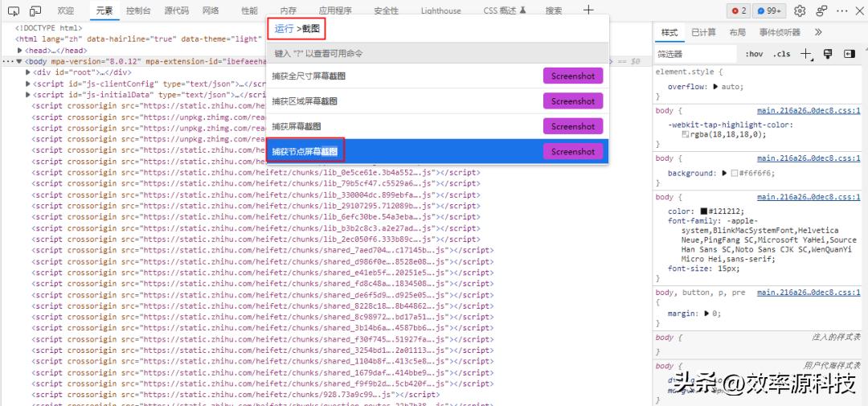
Task: Expand the background property triangle
Action: [725, 174]
